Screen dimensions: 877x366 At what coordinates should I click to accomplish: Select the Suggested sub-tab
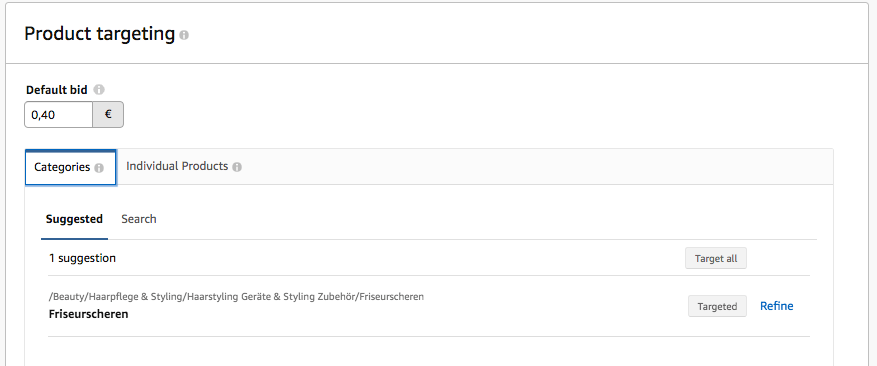pyautogui.click(x=74, y=219)
